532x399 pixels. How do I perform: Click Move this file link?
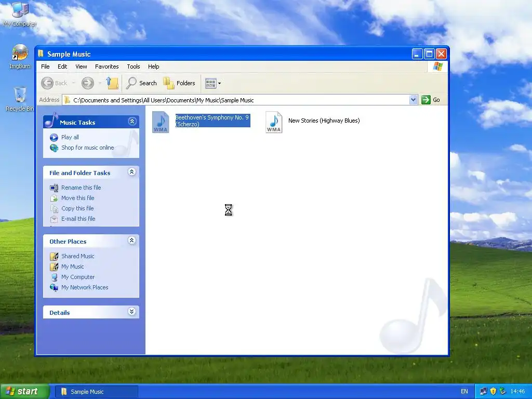point(78,198)
